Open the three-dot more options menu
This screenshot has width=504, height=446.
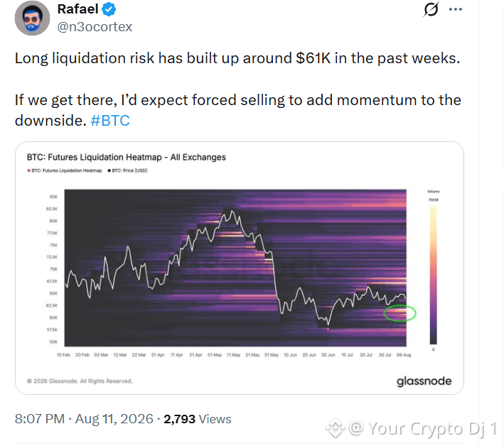point(456,9)
